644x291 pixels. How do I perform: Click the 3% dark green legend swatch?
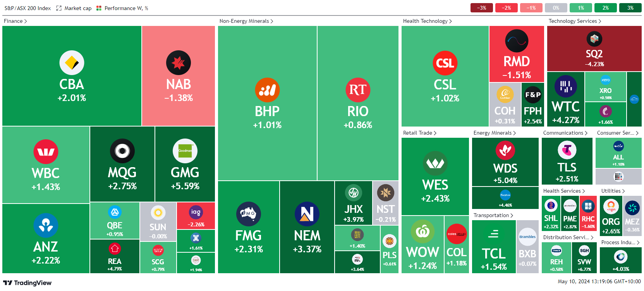(x=630, y=8)
